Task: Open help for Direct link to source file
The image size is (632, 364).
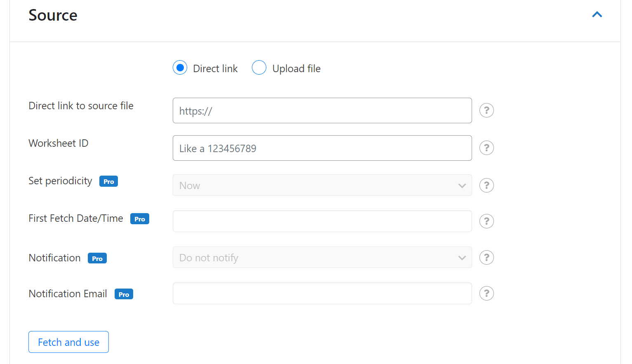Action: 486,110
